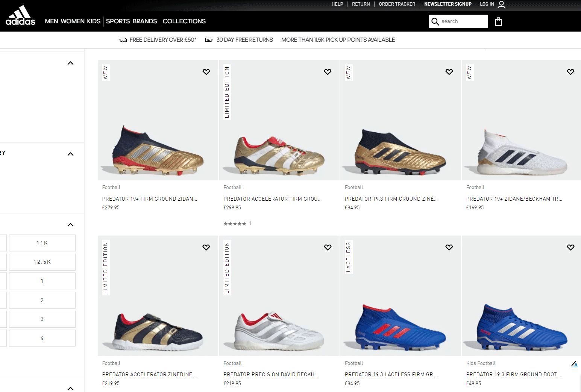
Task: Open PREDATOR ACCELERATOR FIRM GROU... title
Action: coord(273,199)
